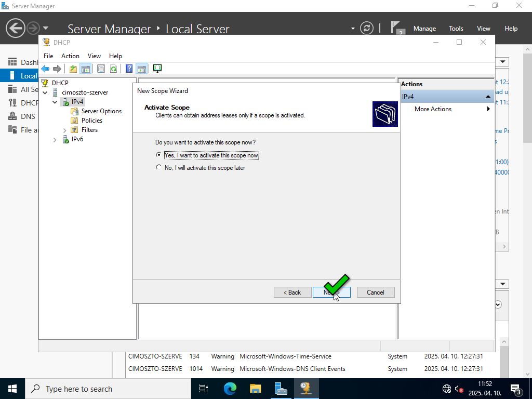532x399 pixels.
Task: Select 'No, I will activate this scope later'
Action: click(x=159, y=168)
